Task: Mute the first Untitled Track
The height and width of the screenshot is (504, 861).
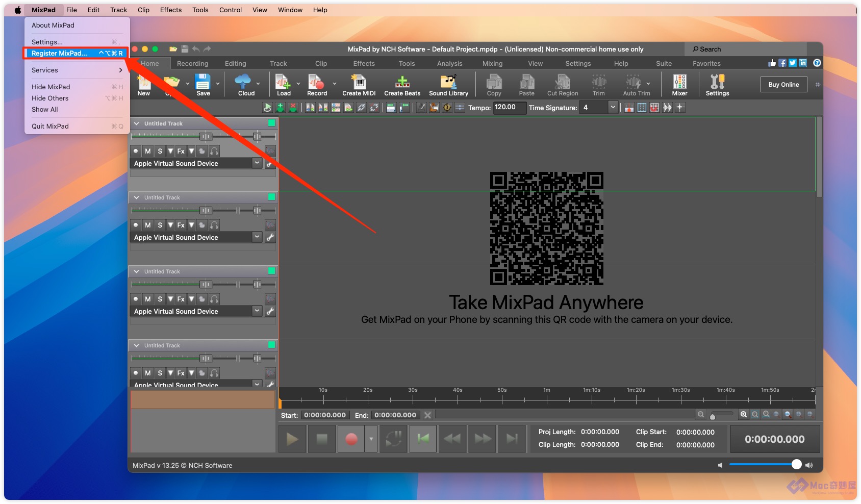Action: [x=148, y=151]
